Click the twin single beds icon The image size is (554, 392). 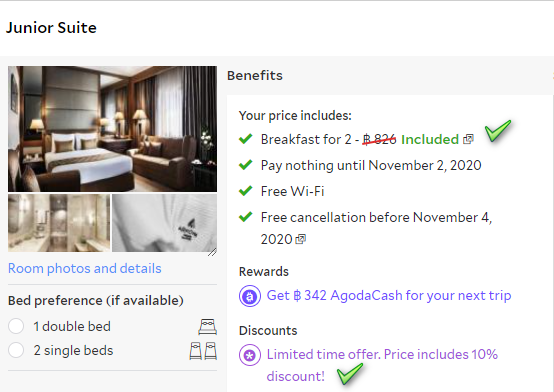pos(203,351)
